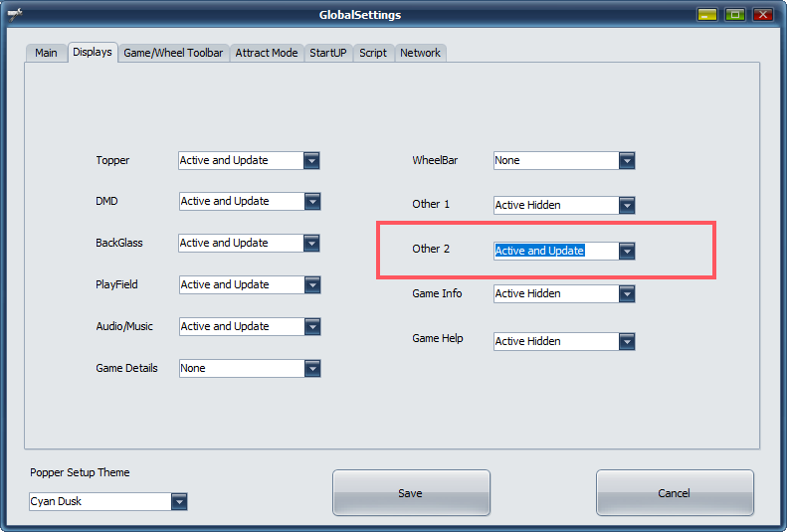The width and height of the screenshot is (787, 532).
Task: Switch to the Script tab
Action: point(373,54)
